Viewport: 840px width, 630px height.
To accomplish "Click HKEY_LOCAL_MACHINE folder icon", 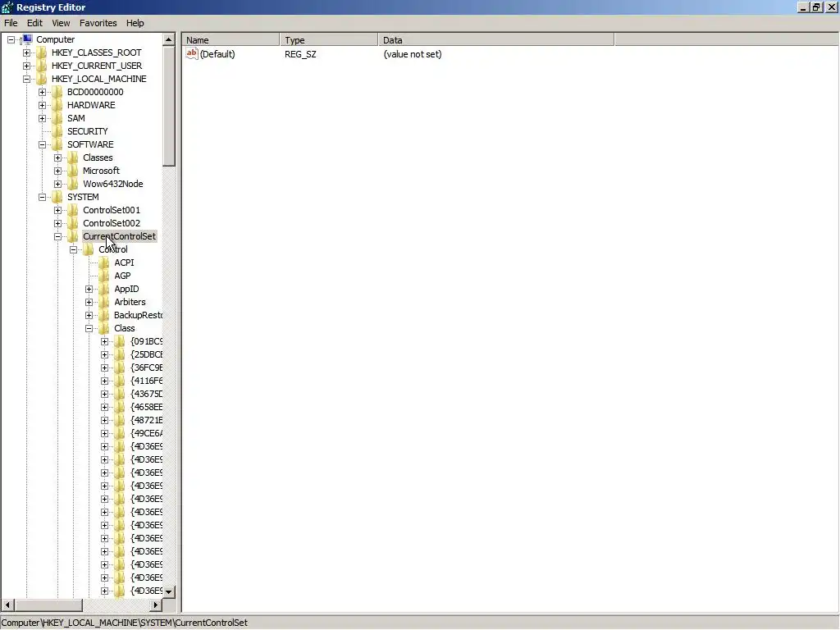I will 42,79.
